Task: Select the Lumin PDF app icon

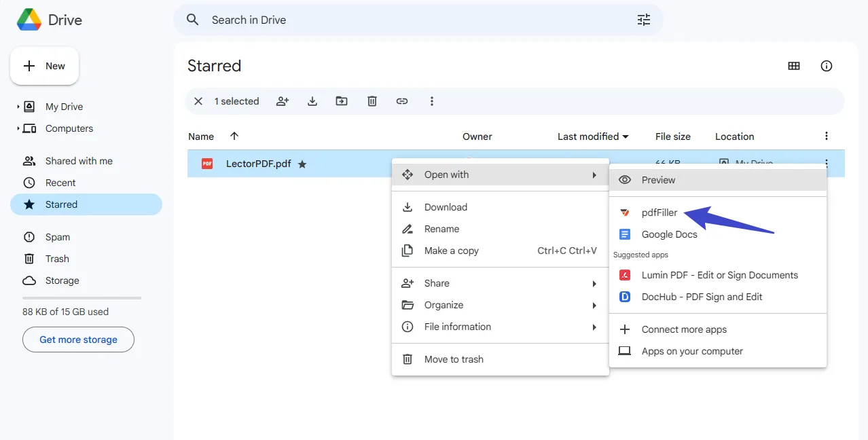Action: click(623, 275)
